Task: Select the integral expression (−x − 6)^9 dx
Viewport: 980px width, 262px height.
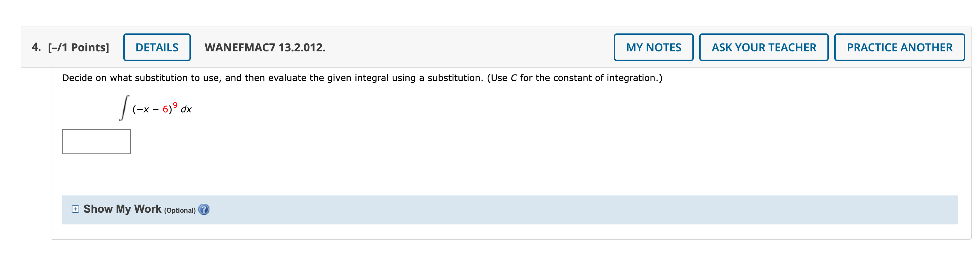Action: pyautogui.click(x=156, y=108)
